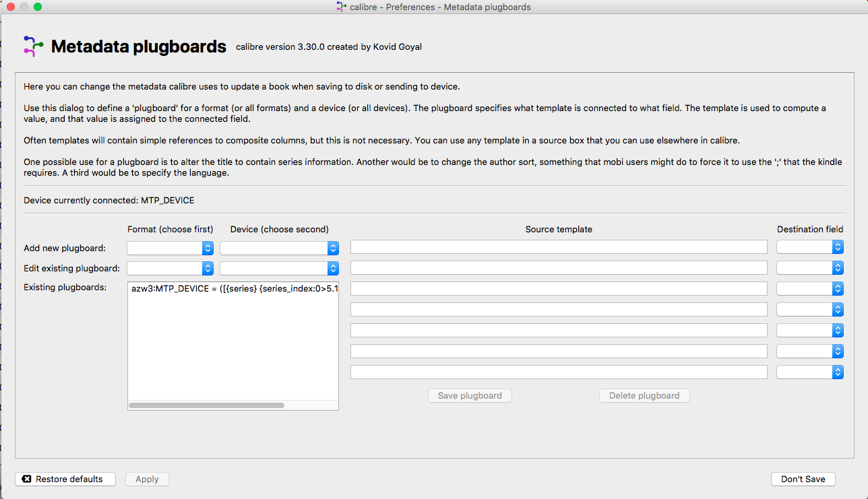868x499 pixels.
Task: Click the 'Existing plugboards:' label
Action: [x=65, y=288]
